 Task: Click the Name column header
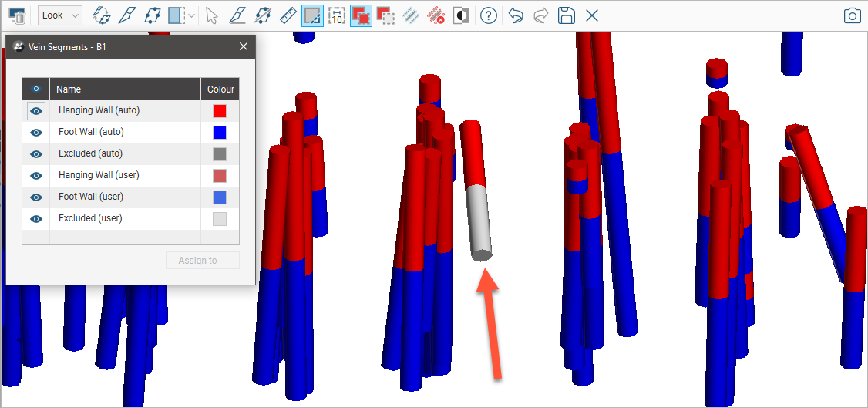(x=125, y=89)
